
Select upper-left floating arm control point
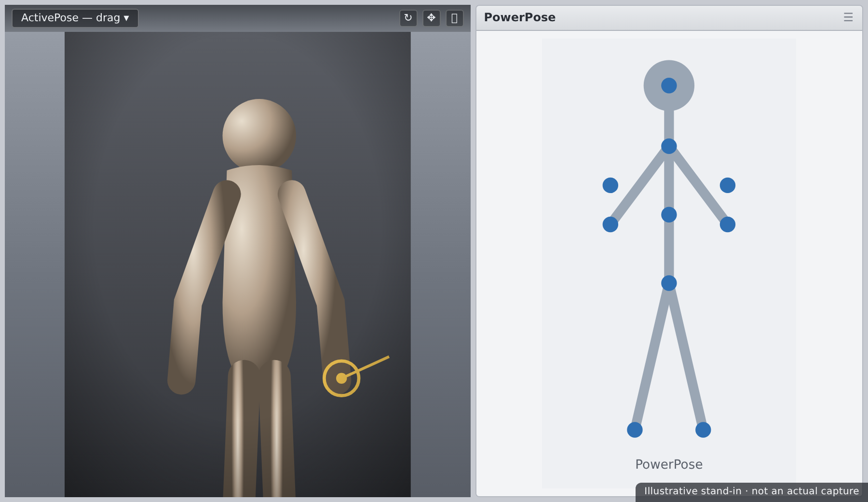[x=610, y=185]
